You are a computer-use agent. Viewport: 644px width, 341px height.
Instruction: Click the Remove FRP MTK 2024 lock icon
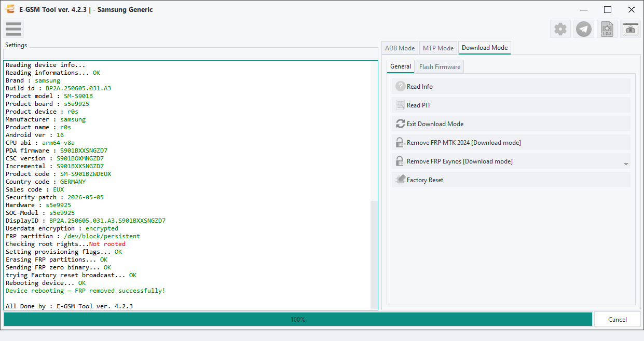tap(400, 143)
